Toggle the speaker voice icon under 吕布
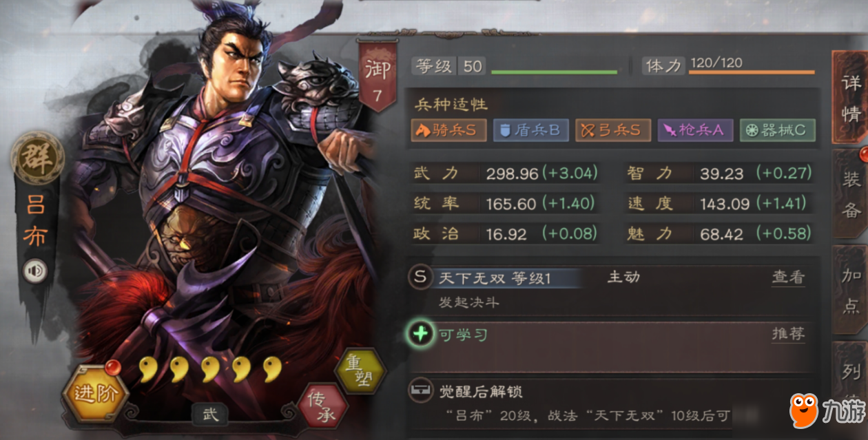Viewport: 868px width, 440px height. [34, 271]
